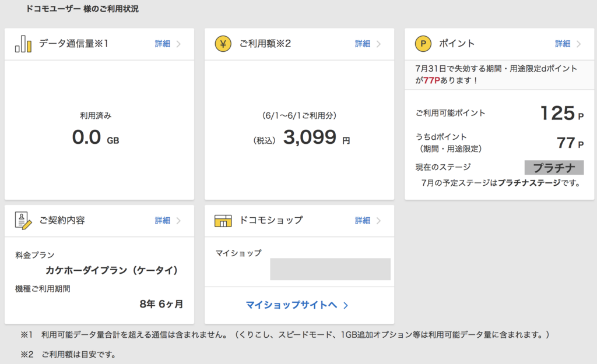Open 詳細 link for ドコモショップ
This screenshot has height=364, width=597.
363,221
